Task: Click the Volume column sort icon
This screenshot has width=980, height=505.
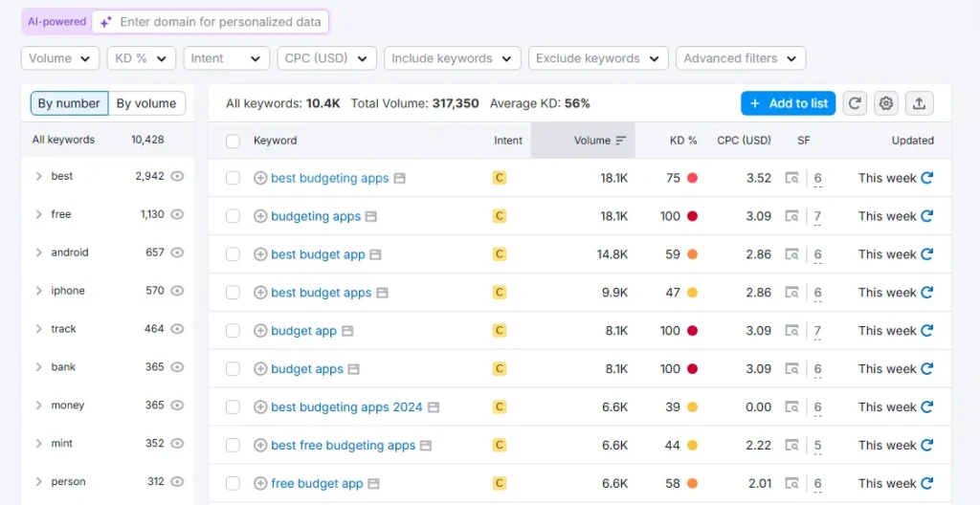Action: click(x=620, y=141)
